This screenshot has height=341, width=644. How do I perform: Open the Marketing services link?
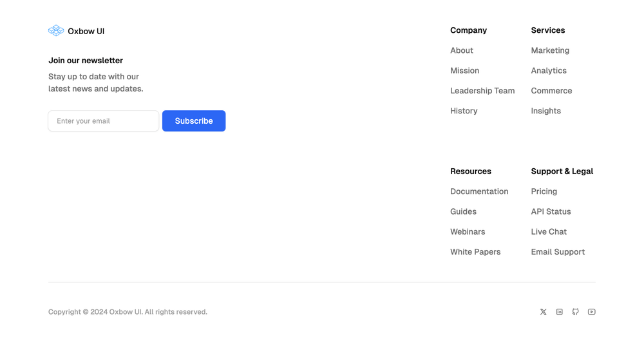point(550,50)
